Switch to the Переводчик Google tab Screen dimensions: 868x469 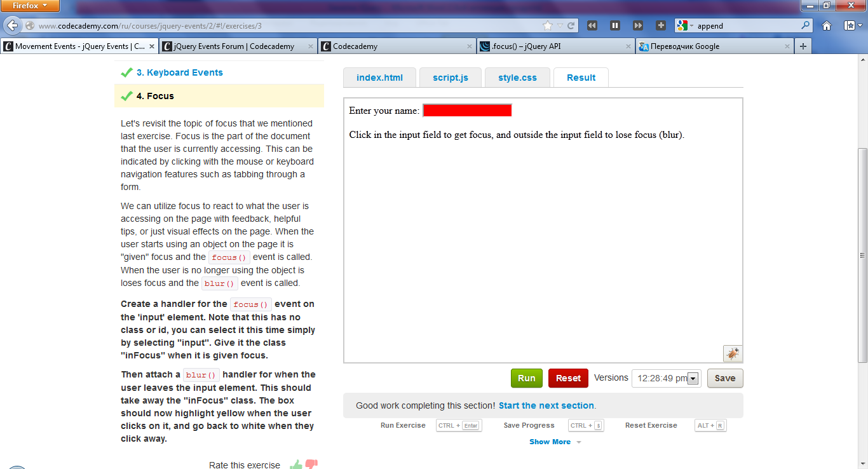[x=715, y=46]
